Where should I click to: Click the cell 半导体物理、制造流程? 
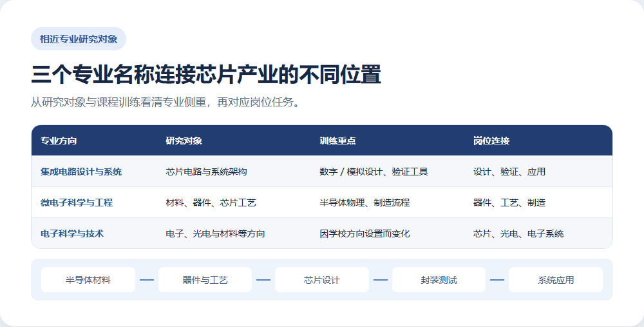365,203
